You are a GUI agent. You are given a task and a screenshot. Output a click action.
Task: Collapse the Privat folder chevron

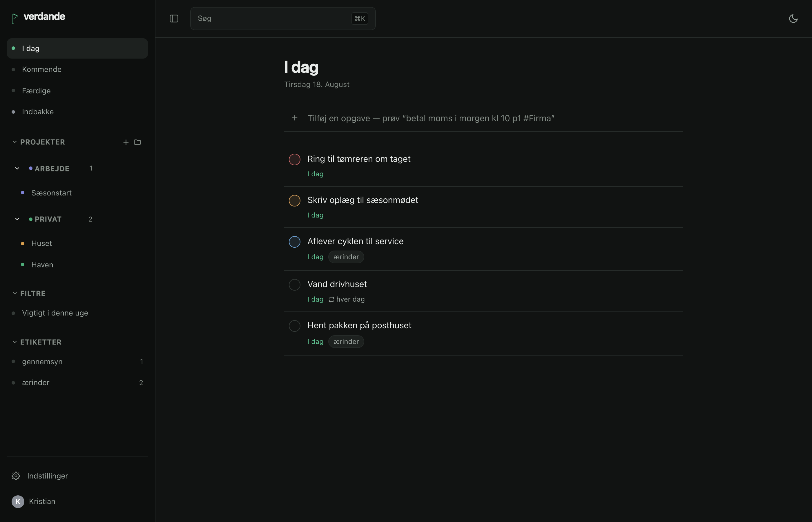pyautogui.click(x=17, y=219)
